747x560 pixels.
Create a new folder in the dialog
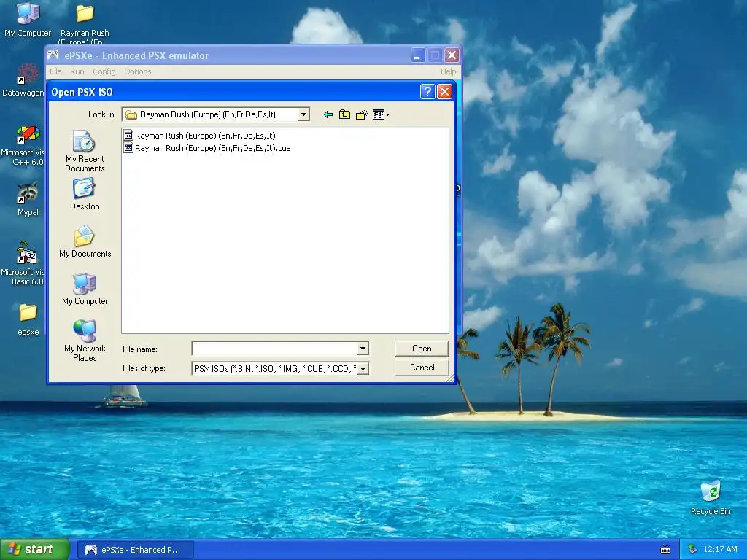pos(362,114)
